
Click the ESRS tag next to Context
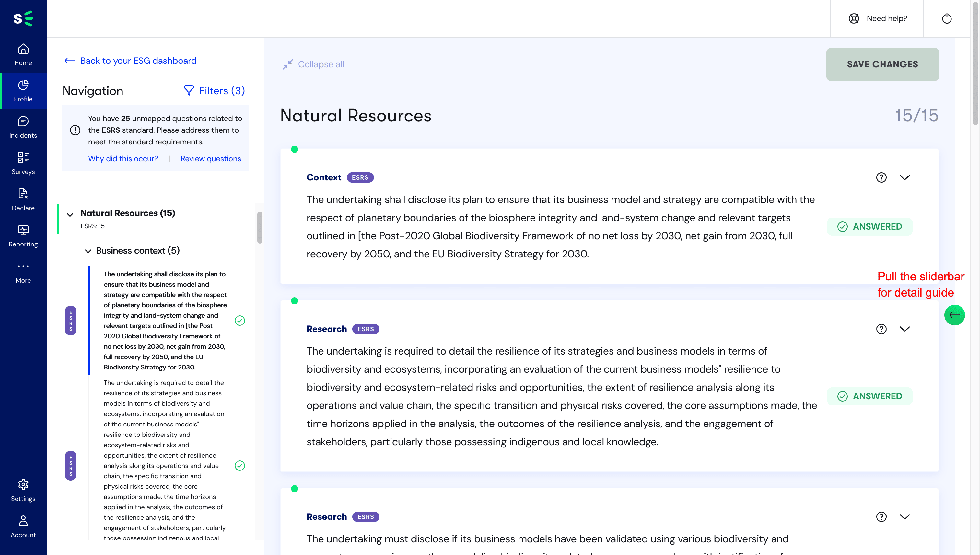[360, 177]
